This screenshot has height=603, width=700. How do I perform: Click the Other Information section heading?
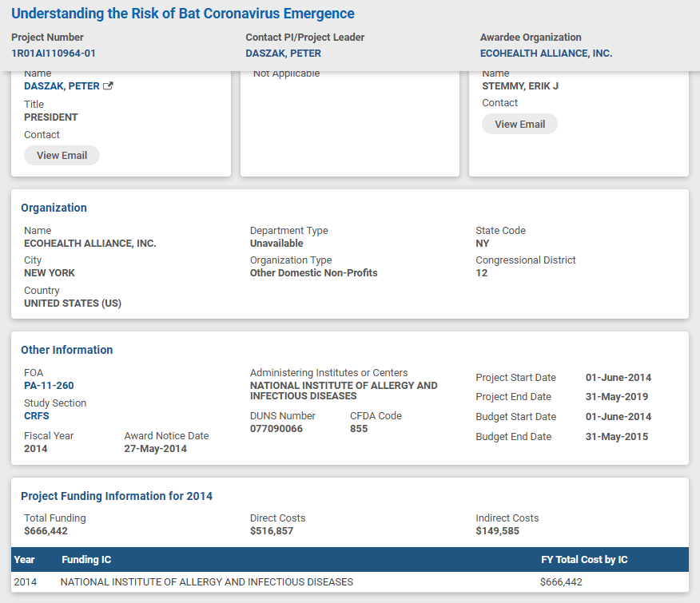[66, 350]
